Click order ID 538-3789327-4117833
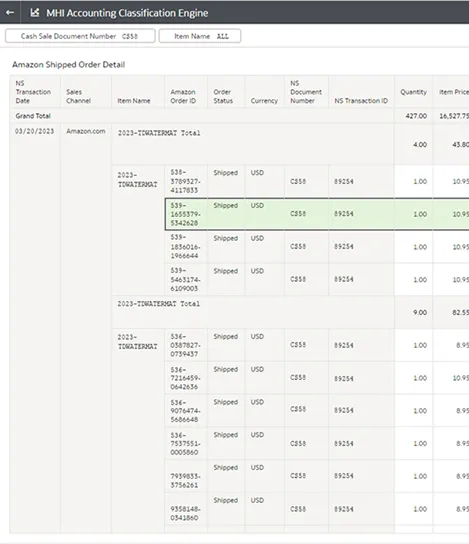The width and height of the screenshot is (469, 544). 185,181
